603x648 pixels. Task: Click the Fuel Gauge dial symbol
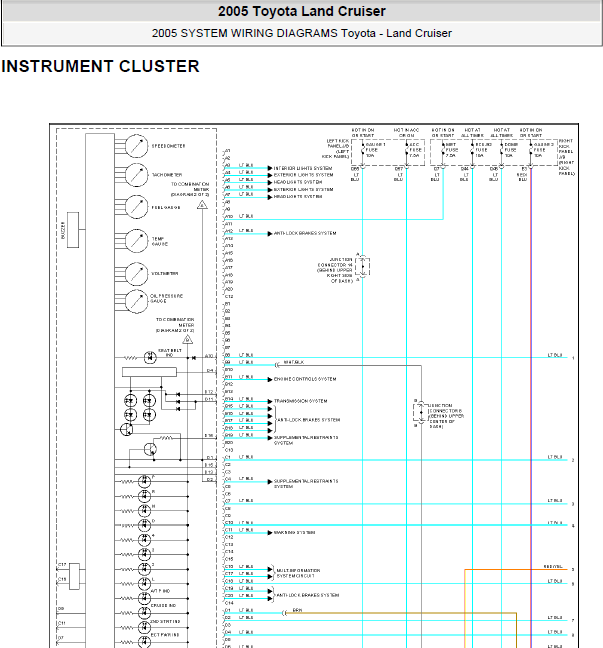point(137,207)
